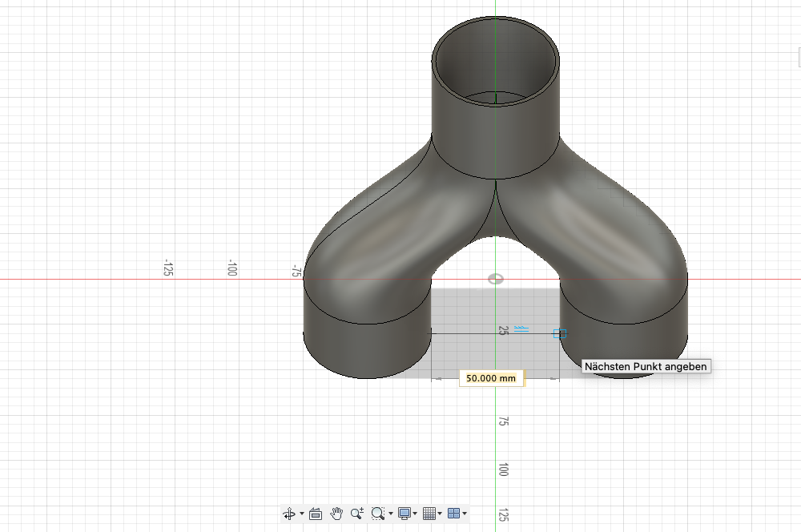The image size is (801, 532).
Task: Open the Grid and Snaps icon
Action: [429, 514]
